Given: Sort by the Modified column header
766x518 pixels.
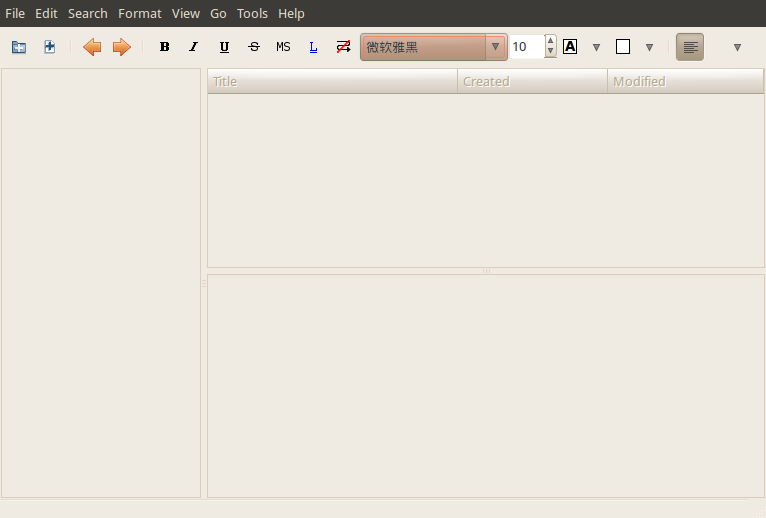Looking at the screenshot, I should tap(685, 81).
